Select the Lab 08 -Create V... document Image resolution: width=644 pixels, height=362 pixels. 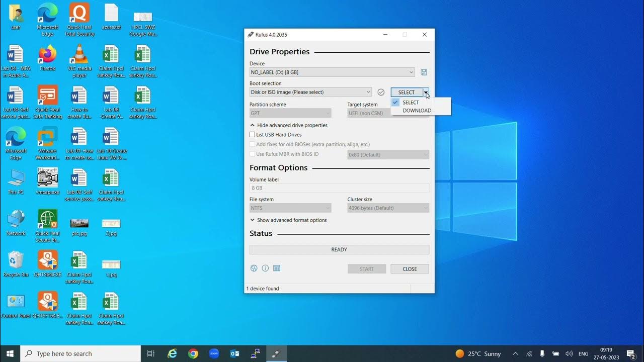(x=111, y=103)
